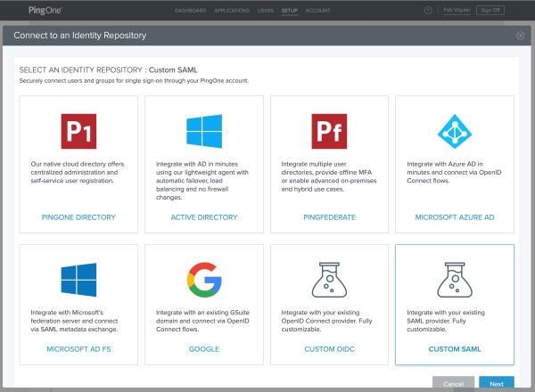The height and width of the screenshot is (392, 535).
Task: Click the 'Securely connect users and groups' subtitle
Action: (x=134, y=81)
